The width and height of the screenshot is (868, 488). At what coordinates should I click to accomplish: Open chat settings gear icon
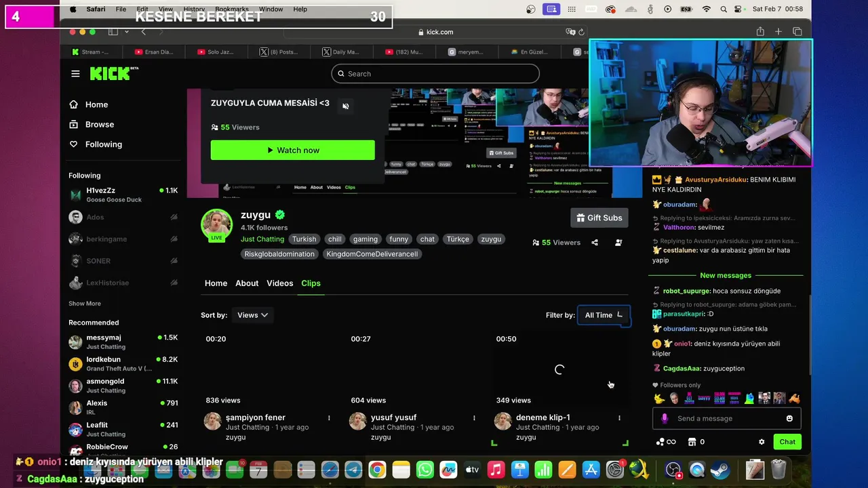(762, 442)
